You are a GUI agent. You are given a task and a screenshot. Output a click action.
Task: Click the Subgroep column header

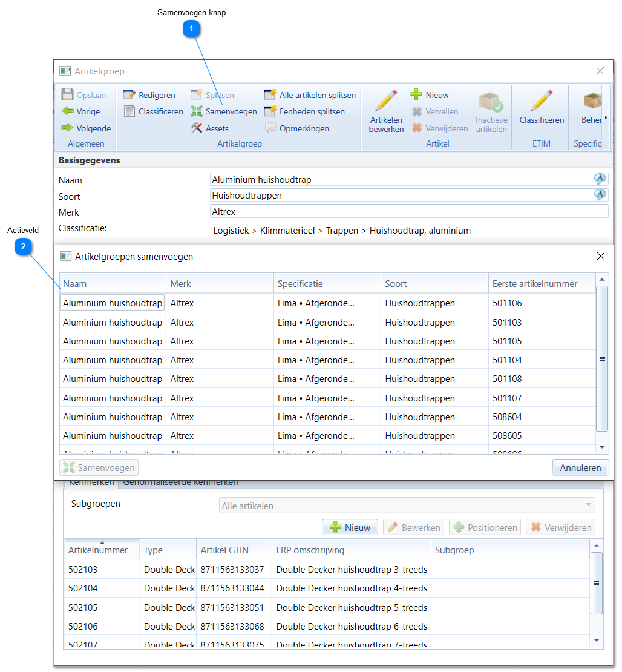(x=510, y=550)
